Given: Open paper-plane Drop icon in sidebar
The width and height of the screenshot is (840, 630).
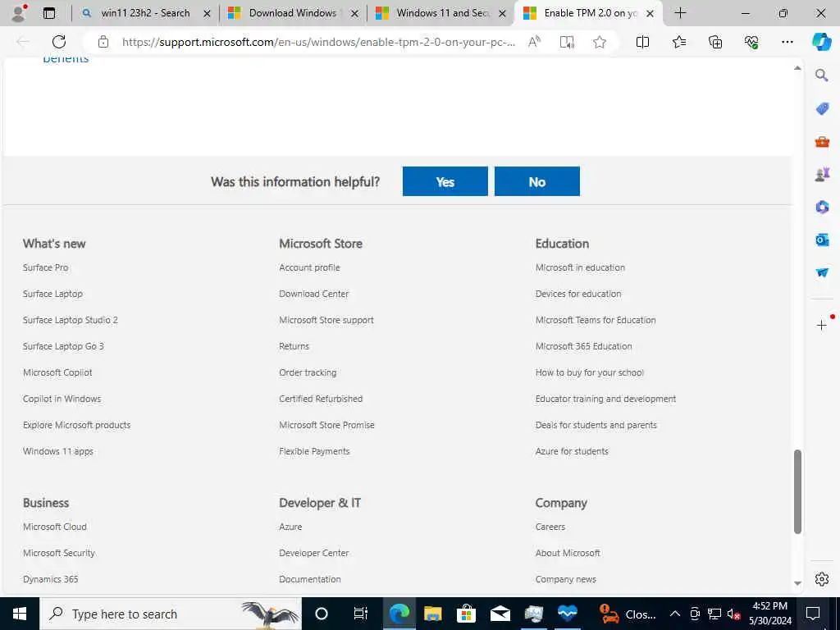Looking at the screenshot, I should pos(822,272).
